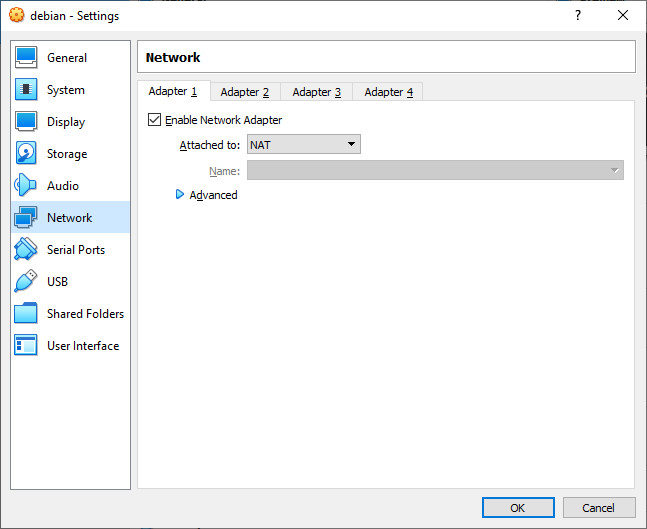The image size is (647, 529).
Task: Go to Serial Ports settings label
Action: (76, 250)
